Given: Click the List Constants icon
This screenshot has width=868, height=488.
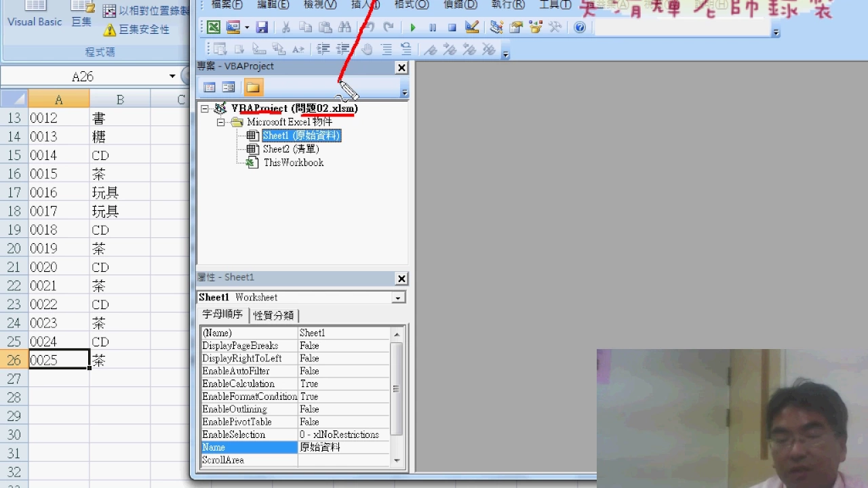Looking at the screenshot, I should point(239,49).
